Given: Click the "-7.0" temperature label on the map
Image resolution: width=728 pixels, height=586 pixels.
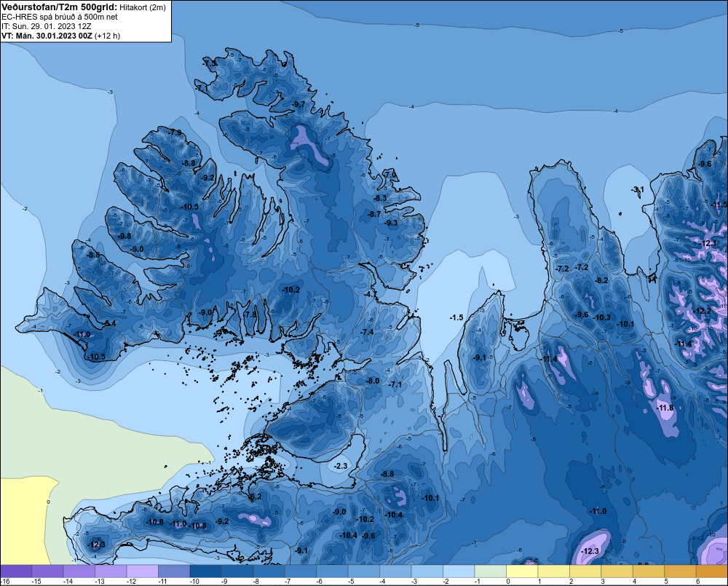Looking at the screenshot, I should point(391,175).
